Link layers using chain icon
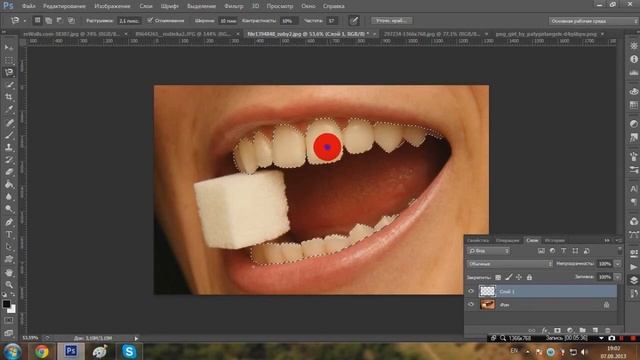 coord(531,330)
